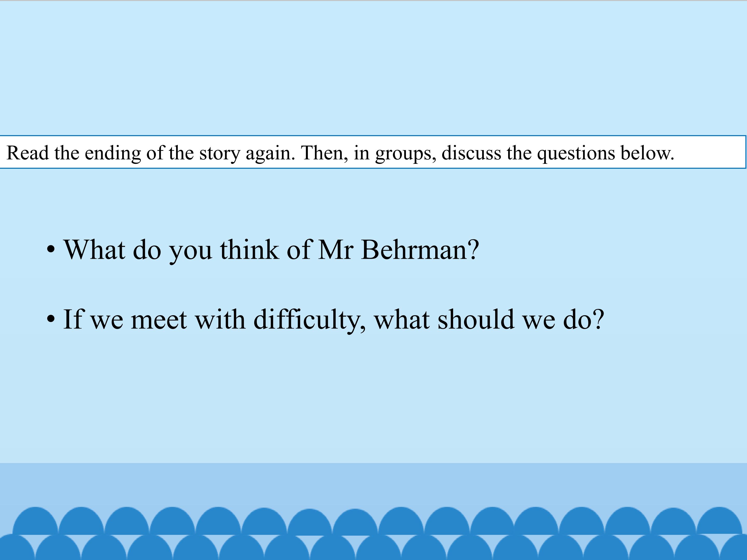Click the word "questions" in the instruction
Image resolution: width=747 pixels, height=560 pixels.
576,153
